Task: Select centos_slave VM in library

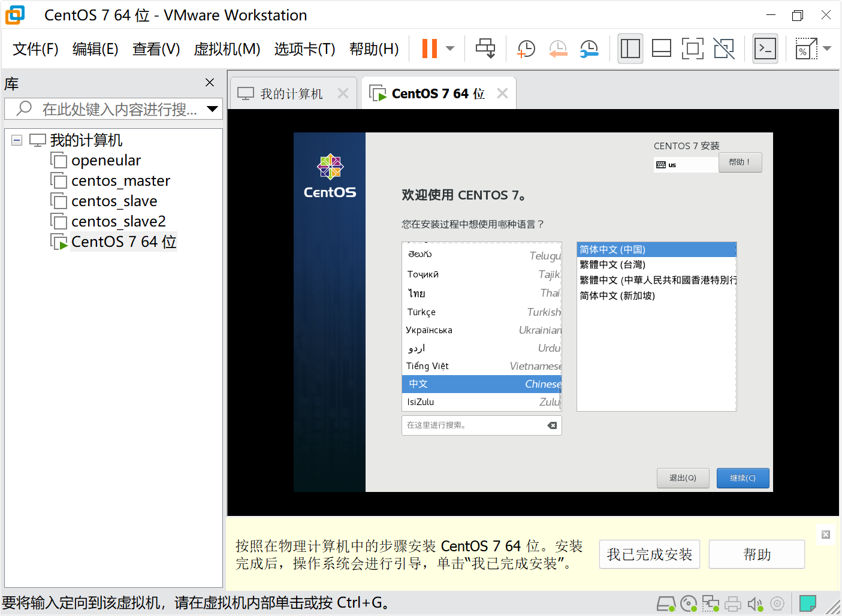Action: click(114, 201)
